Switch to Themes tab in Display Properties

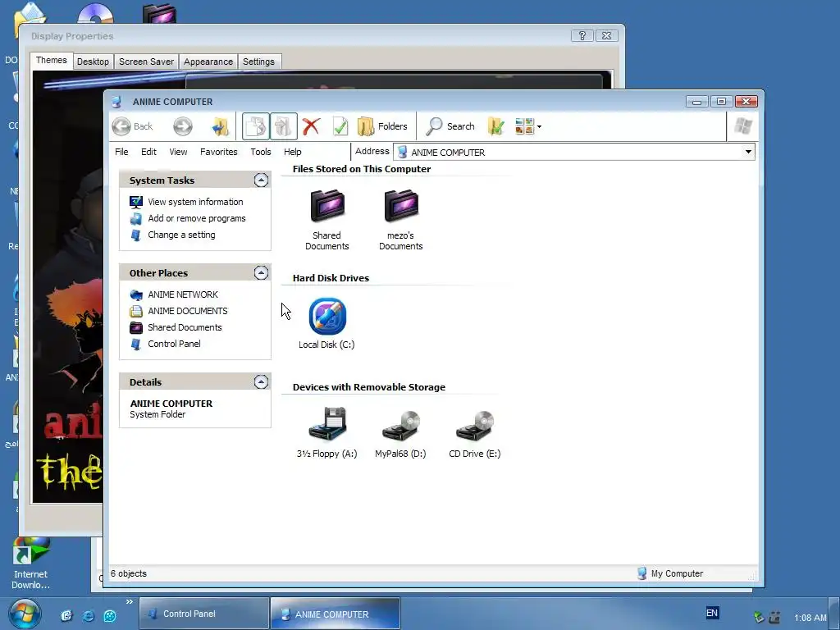click(x=52, y=60)
